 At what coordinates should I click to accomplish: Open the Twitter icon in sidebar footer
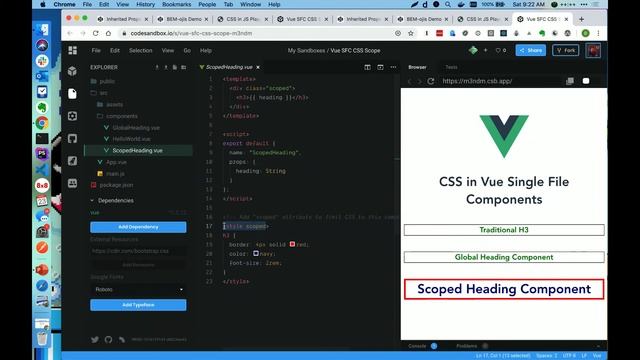click(95, 339)
